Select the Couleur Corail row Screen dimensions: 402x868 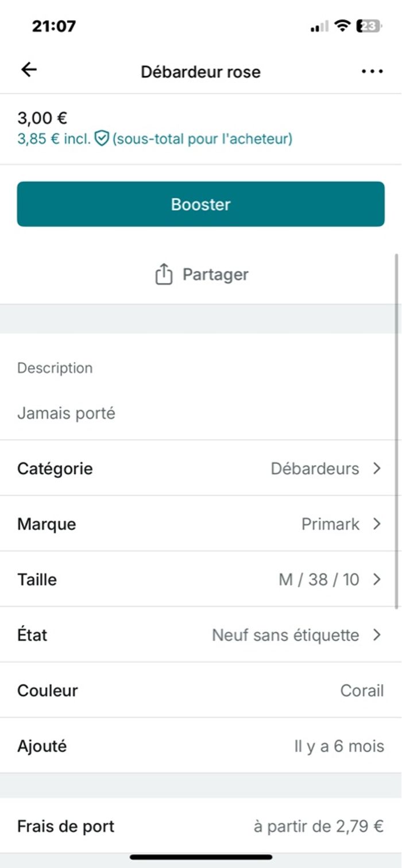(x=200, y=690)
